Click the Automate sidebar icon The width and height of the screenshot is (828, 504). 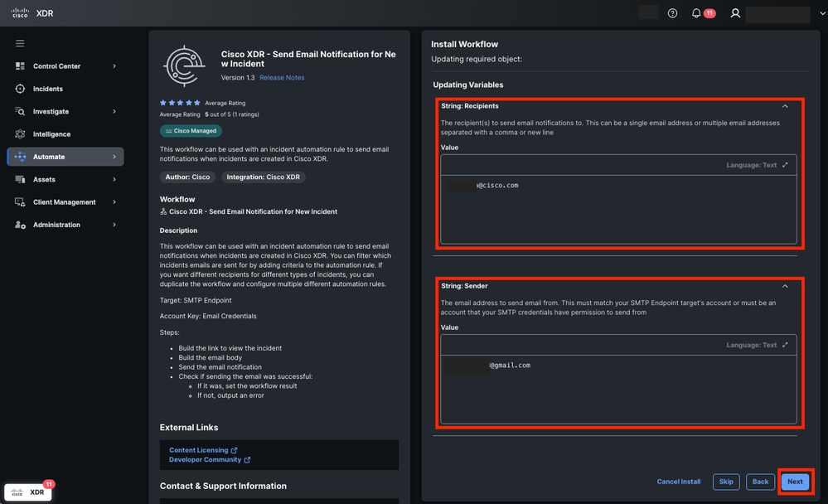point(20,157)
